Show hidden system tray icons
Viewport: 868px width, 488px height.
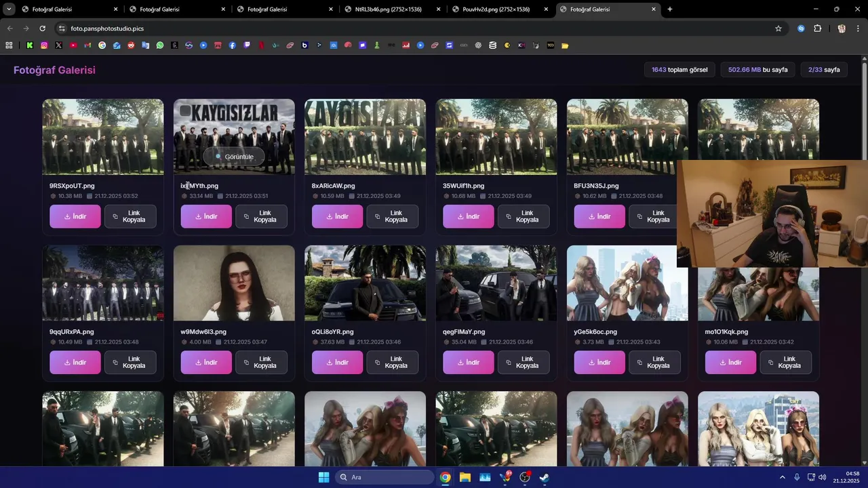click(782, 477)
